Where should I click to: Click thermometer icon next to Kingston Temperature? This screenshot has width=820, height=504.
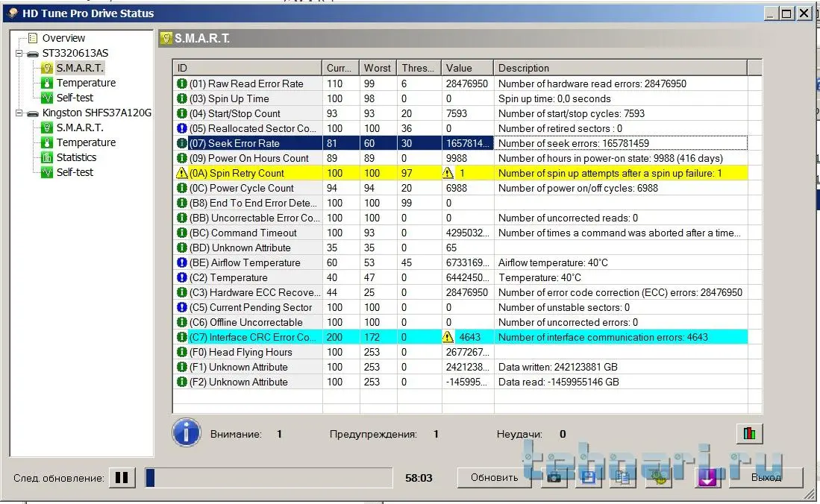point(47,142)
